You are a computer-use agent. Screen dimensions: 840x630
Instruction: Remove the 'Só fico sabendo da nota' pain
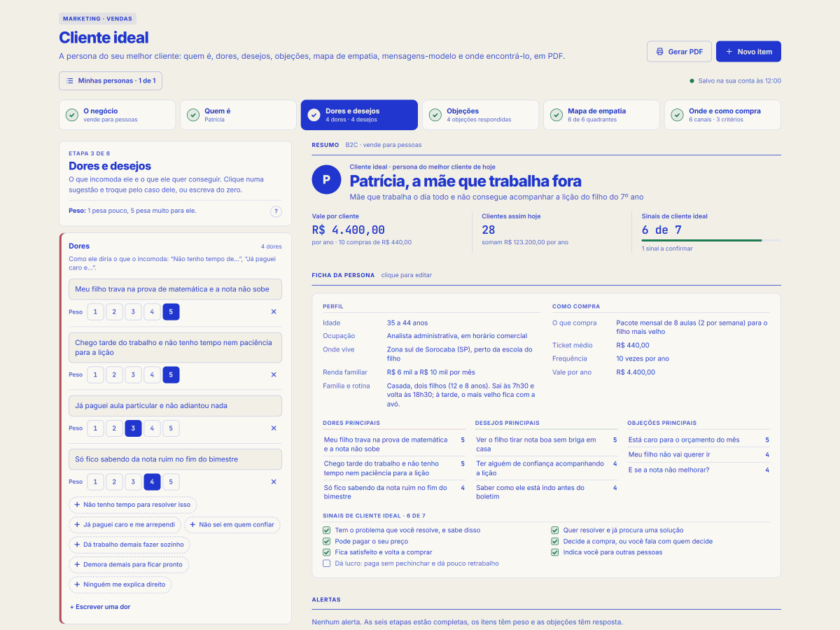click(274, 482)
